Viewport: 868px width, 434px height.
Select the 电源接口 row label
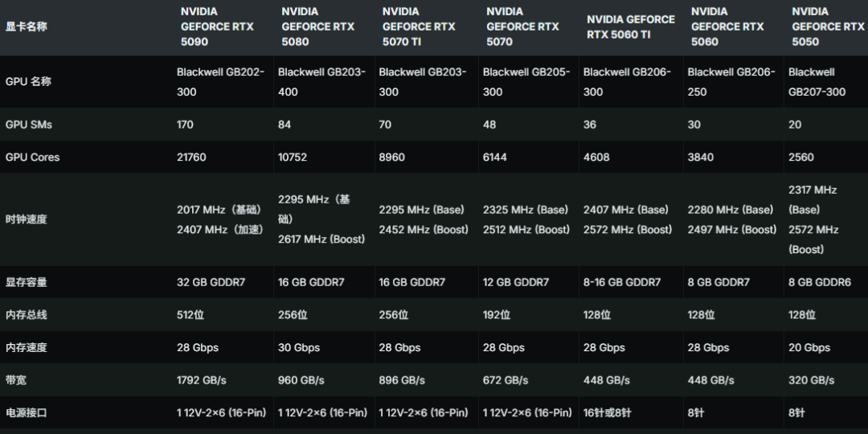(x=27, y=413)
